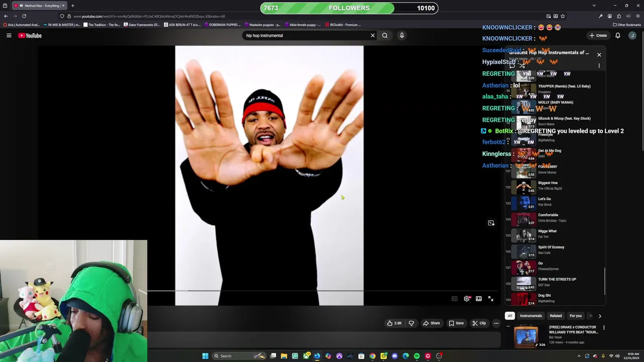The height and width of the screenshot is (362, 644).
Task: Dislike the video
Action: coord(411,323)
